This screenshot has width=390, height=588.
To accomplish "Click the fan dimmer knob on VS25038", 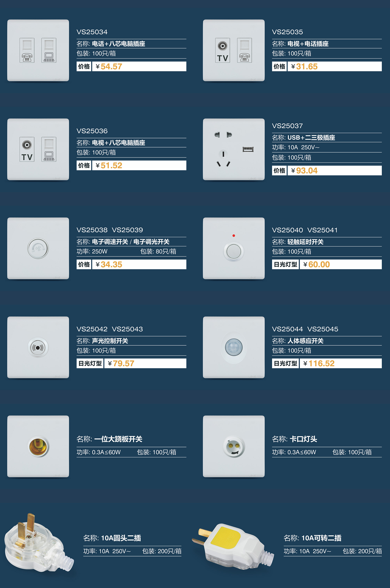I will pos(38,248).
